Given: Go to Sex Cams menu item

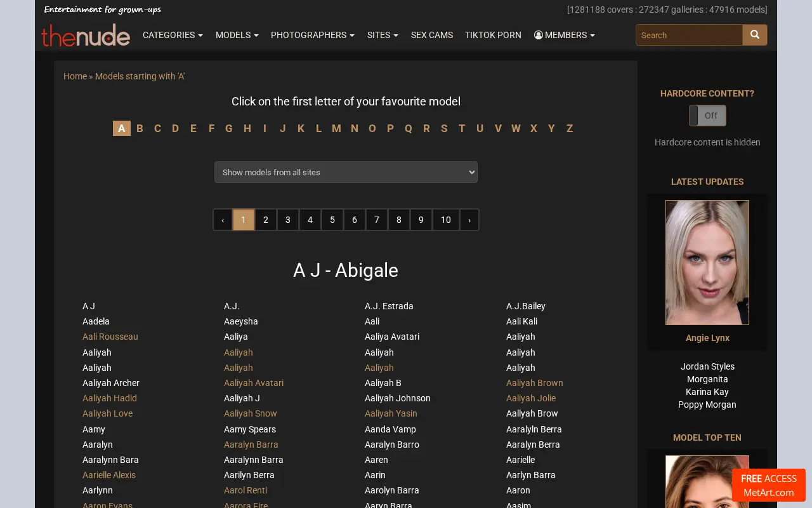Looking at the screenshot, I should pos(432,35).
